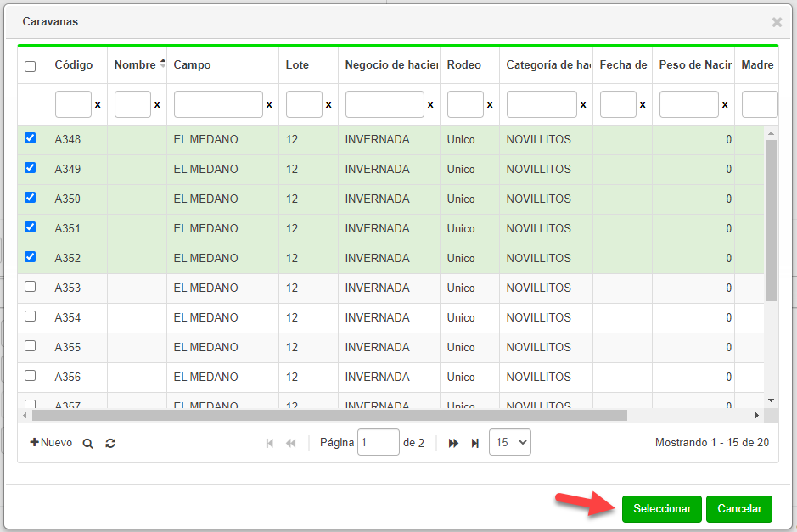The height and width of the screenshot is (532, 797).
Task: Check the A356 row checkbox
Action: click(30, 376)
